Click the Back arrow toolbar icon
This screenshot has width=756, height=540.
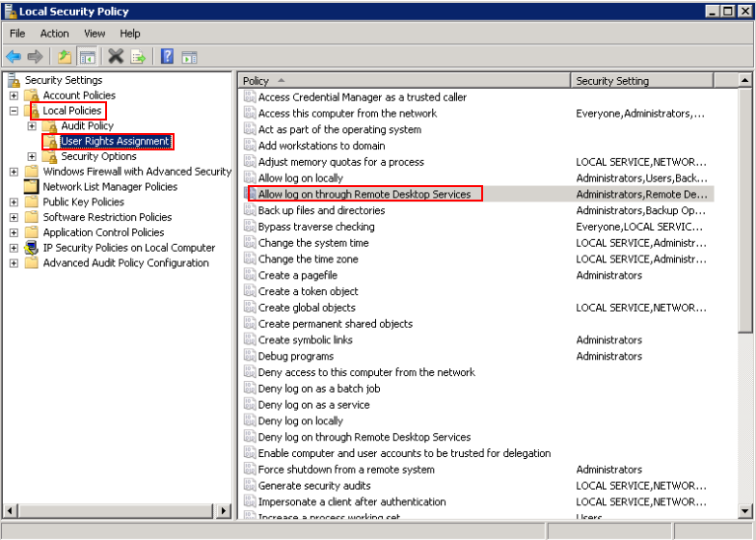[13, 57]
